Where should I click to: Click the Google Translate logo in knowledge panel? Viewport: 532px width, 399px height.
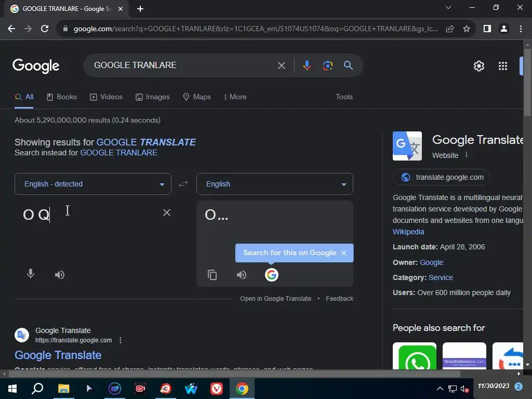click(x=407, y=146)
